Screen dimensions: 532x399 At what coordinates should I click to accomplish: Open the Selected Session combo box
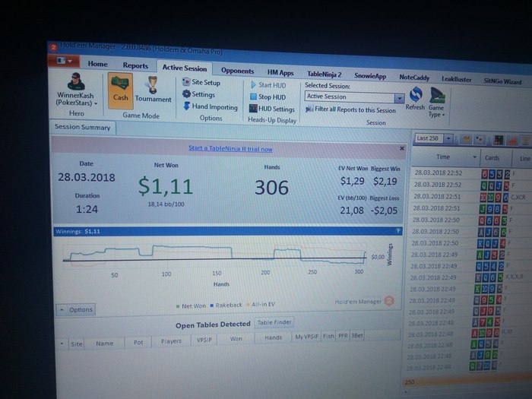[x=354, y=97]
